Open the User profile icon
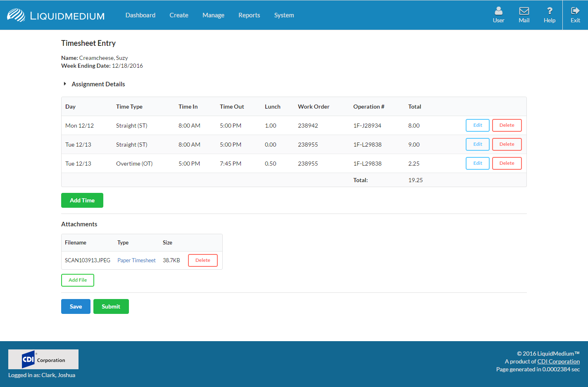 coord(498,11)
